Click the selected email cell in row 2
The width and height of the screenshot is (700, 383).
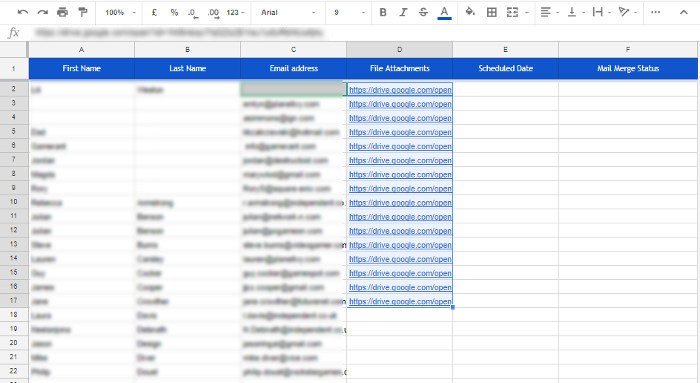[293, 89]
